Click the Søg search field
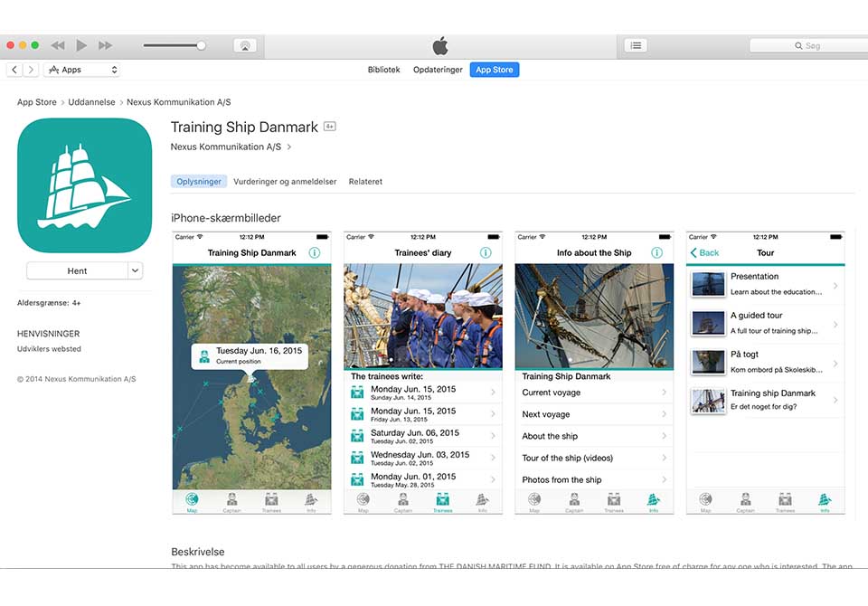The height and width of the screenshot is (606, 868). [808, 45]
